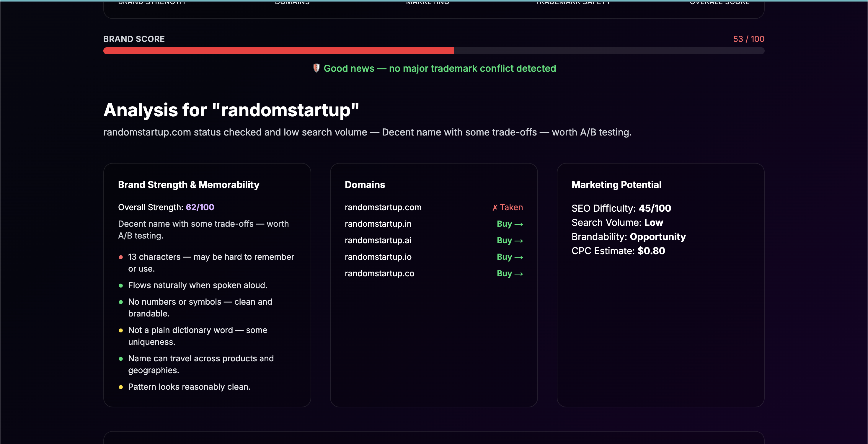The height and width of the screenshot is (444, 868).
Task: Click the yellow bullet beside 'Pattern looks reasonably clean'
Action: pyautogui.click(x=121, y=387)
